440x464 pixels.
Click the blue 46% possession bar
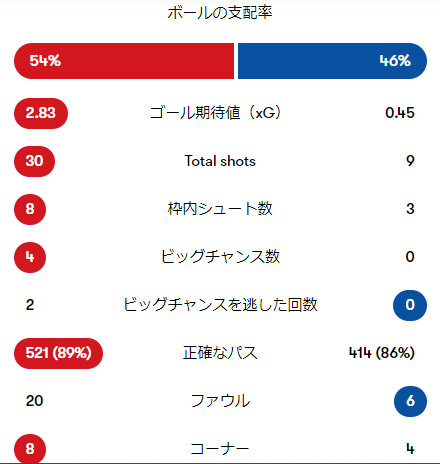coord(332,61)
